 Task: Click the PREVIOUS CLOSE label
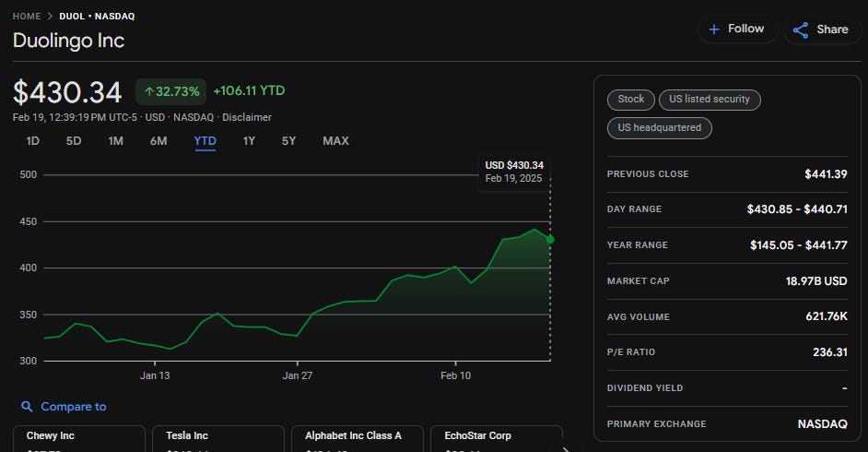click(x=648, y=174)
